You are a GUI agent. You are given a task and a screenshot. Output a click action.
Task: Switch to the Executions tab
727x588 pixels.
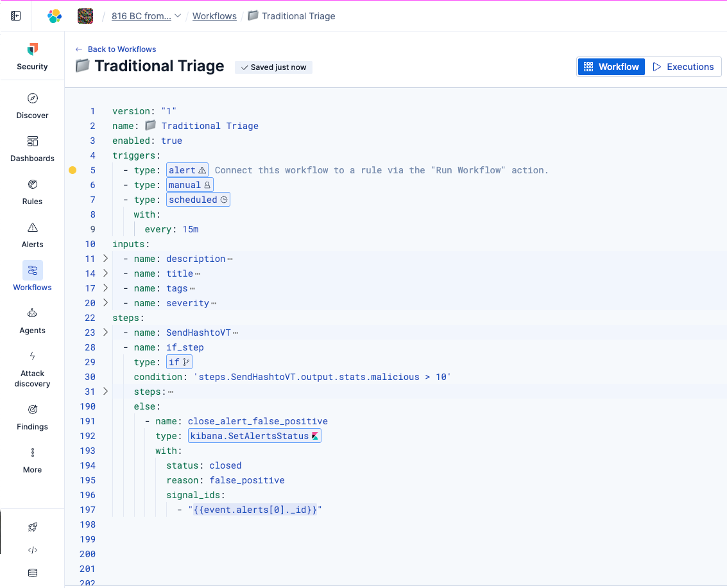(683, 67)
